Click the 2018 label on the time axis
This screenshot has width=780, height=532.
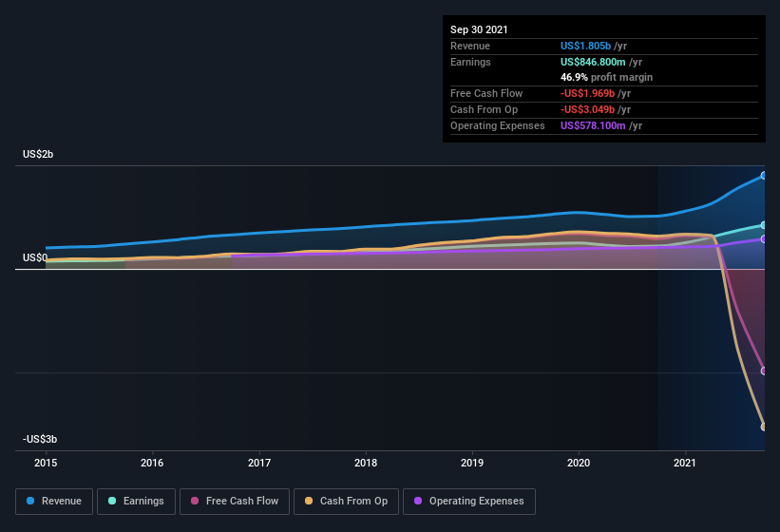pyautogui.click(x=366, y=463)
